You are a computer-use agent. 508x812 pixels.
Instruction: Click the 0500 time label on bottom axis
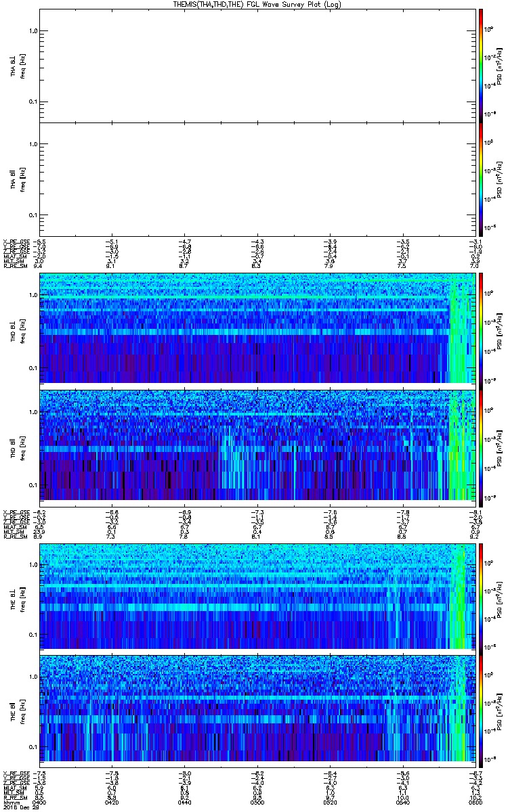pos(256,803)
